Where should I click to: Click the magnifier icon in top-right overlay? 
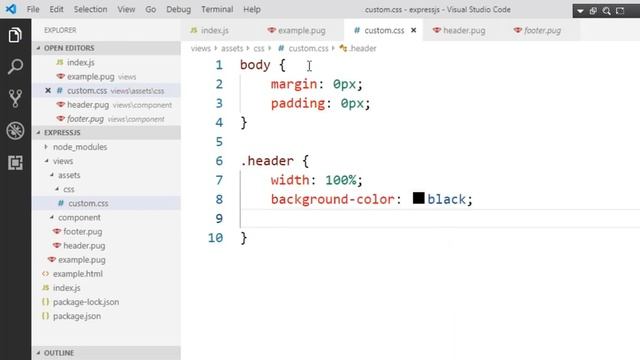coord(607,11)
